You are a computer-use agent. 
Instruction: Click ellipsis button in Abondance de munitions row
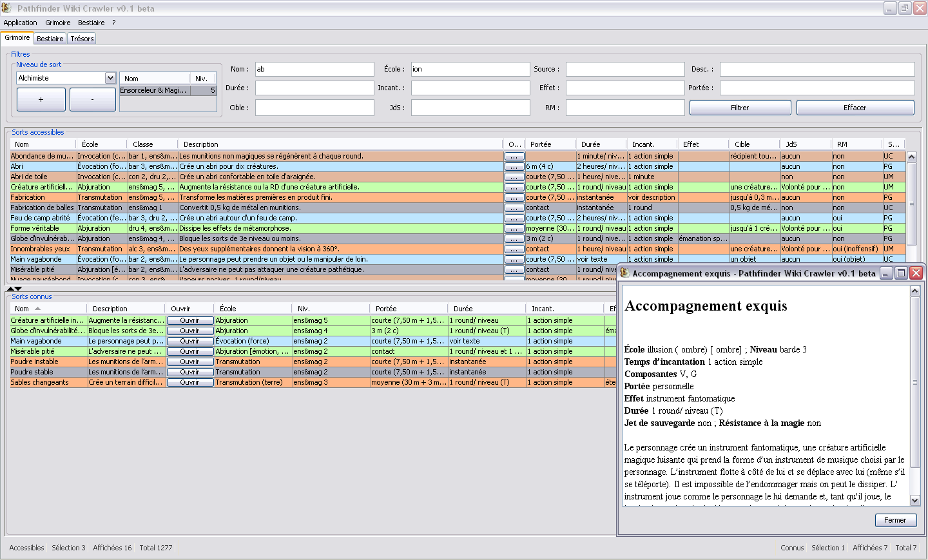[514, 157]
